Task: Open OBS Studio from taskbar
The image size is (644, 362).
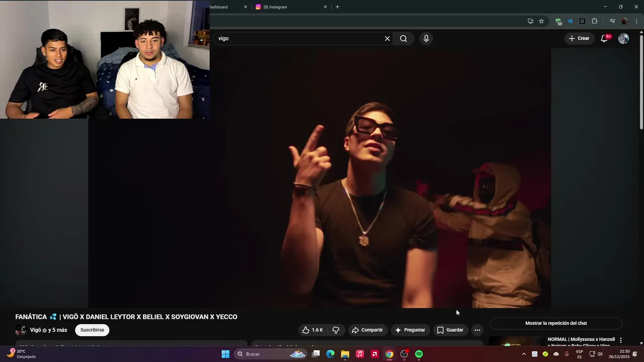Action: tap(404, 354)
